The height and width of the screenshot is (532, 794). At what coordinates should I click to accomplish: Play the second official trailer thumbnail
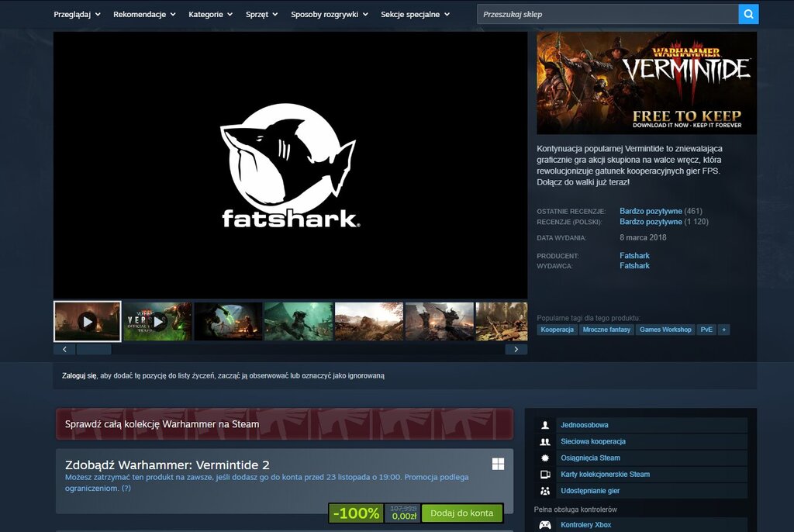157,322
